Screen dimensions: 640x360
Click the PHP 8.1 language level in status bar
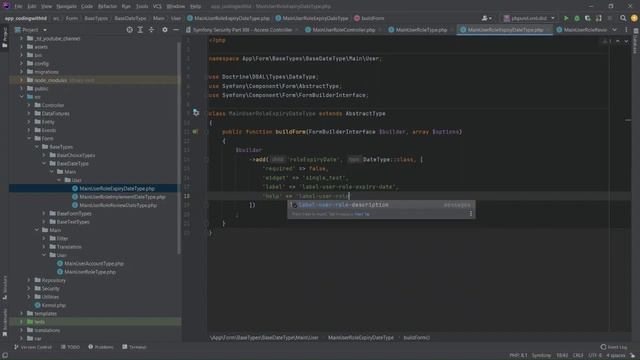518,356
